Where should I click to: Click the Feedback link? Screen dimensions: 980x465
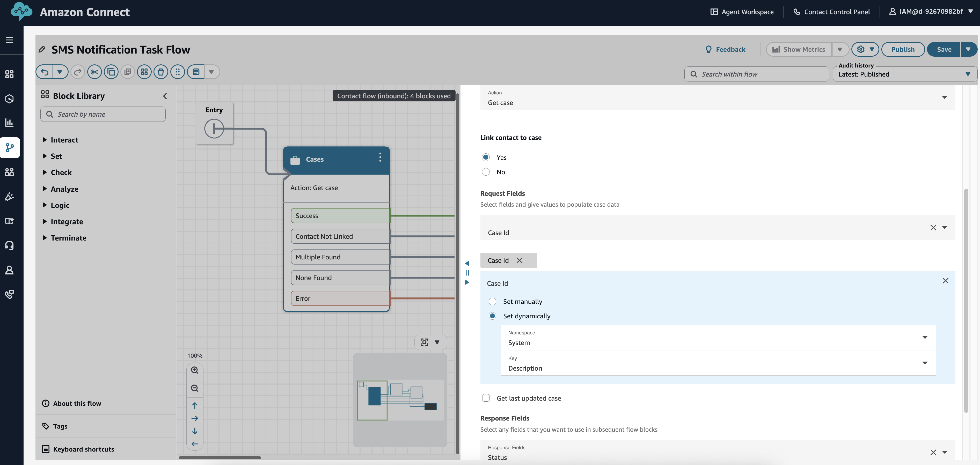coord(725,49)
